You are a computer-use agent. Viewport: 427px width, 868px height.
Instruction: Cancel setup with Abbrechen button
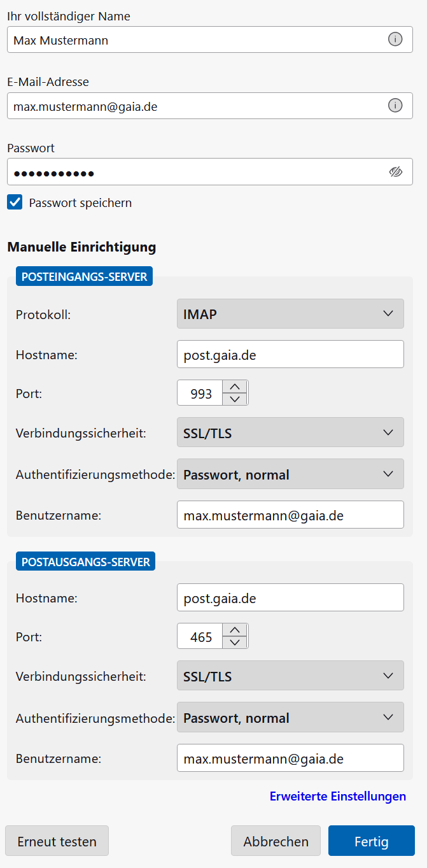(x=276, y=841)
